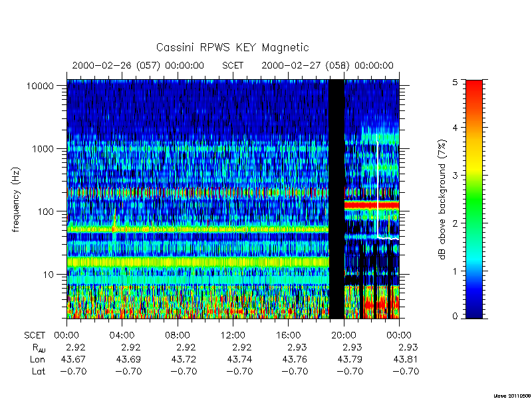Click the "16:00" time axis label
The image size is (532, 399).
(288, 336)
